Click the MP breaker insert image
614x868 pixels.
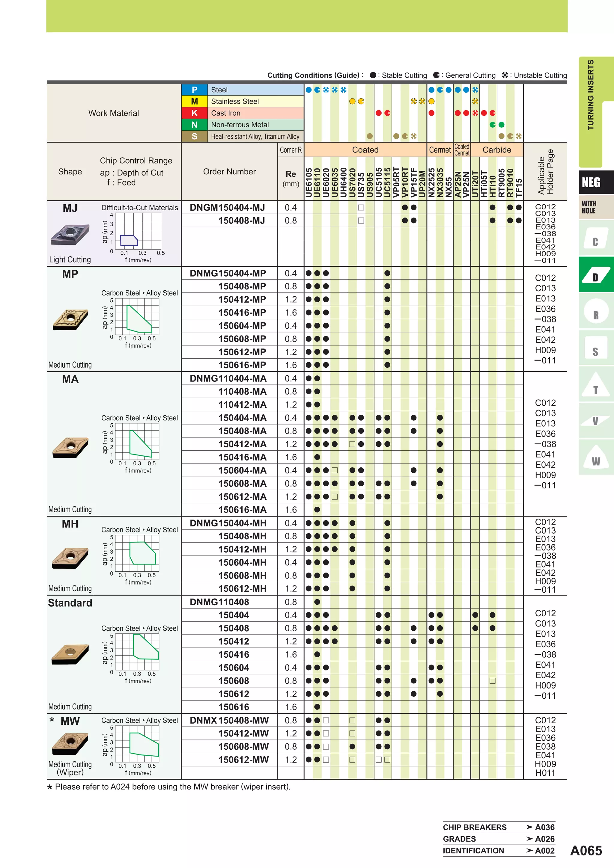[70, 320]
